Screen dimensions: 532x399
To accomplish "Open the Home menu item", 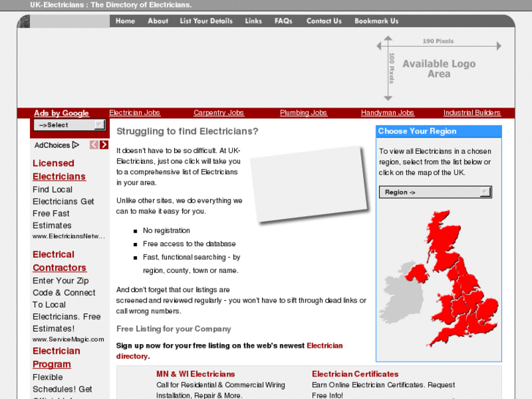I will (125, 21).
